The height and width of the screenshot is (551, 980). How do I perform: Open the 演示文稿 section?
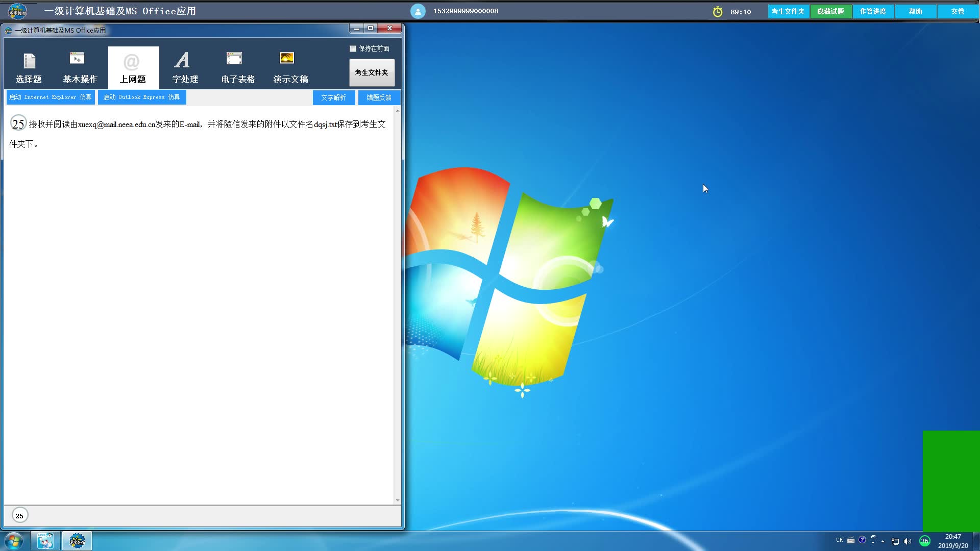(x=290, y=68)
